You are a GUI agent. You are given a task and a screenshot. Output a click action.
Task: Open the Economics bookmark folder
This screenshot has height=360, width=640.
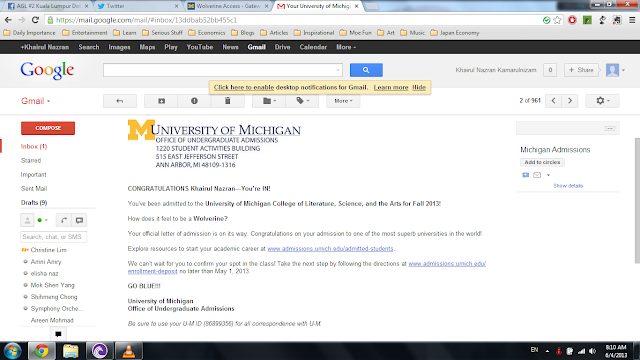[207, 33]
